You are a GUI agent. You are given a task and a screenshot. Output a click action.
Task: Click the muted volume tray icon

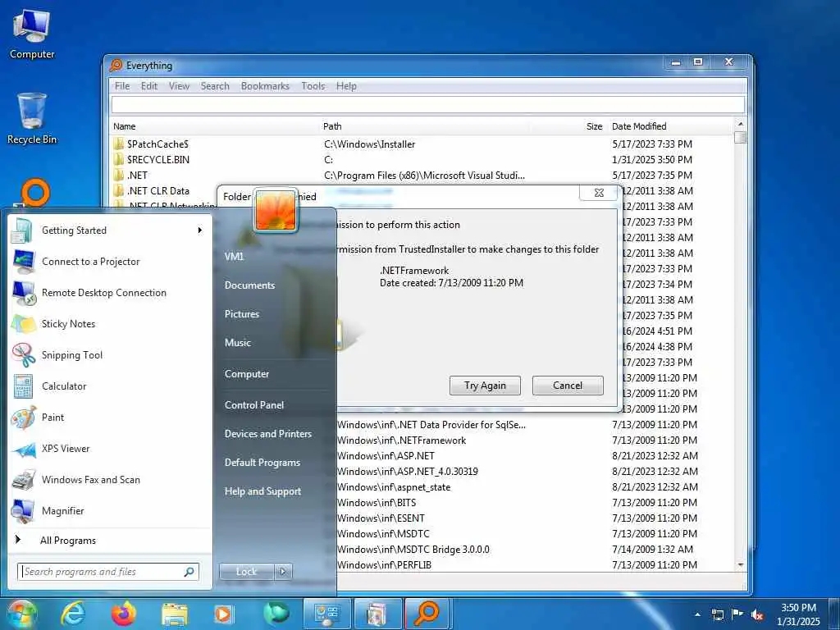pyautogui.click(x=757, y=614)
